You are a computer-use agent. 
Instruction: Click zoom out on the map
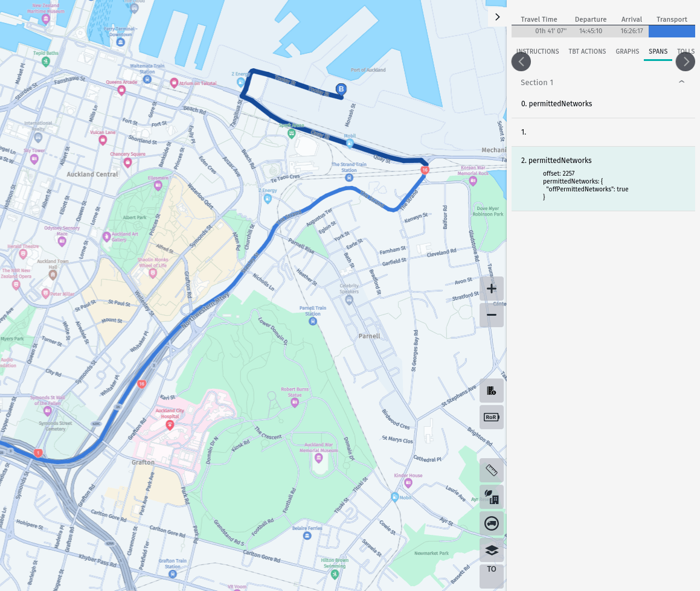point(491,315)
